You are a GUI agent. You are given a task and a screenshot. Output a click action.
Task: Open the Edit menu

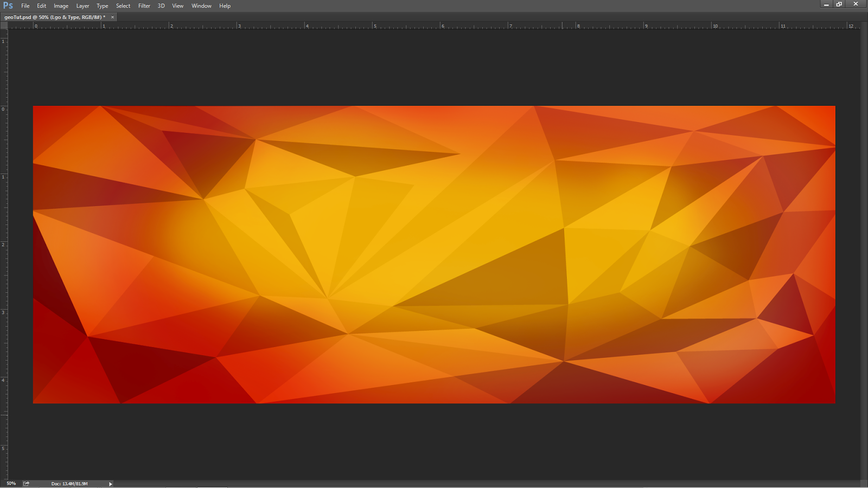(41, 5)
